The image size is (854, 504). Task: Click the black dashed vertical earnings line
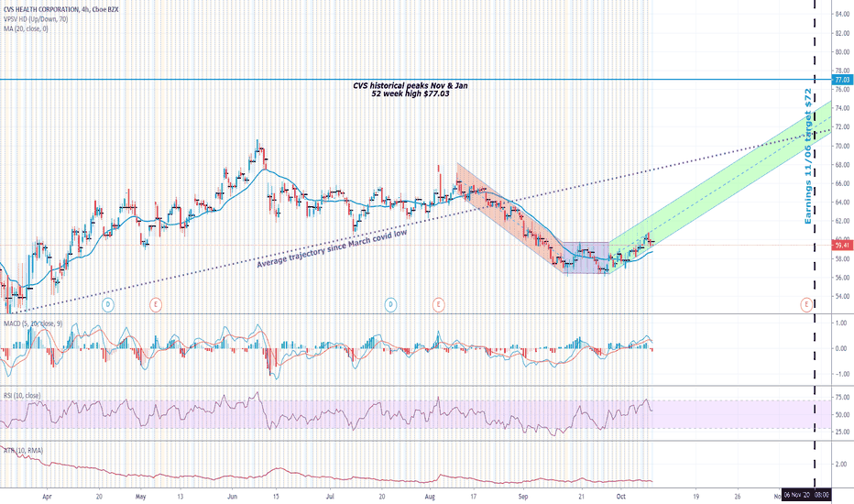[x=815, y=246]
